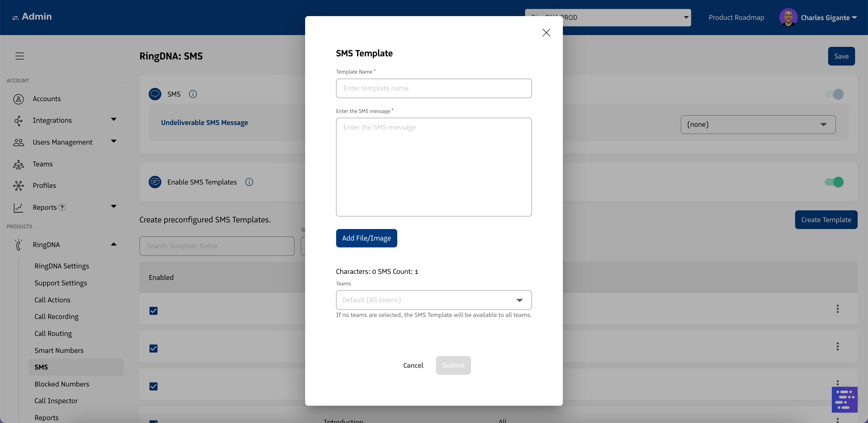This screenshot has width=868, height=423.
Task: Click the Reports help question mark icon
Action: 62,207
